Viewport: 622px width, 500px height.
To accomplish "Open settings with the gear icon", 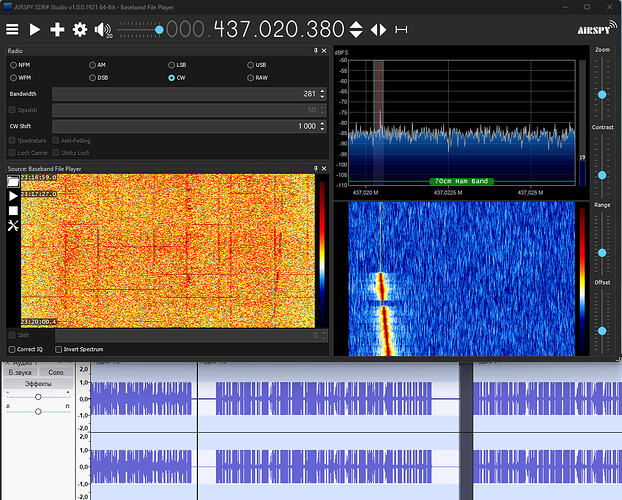I will [x=80, y=30].
